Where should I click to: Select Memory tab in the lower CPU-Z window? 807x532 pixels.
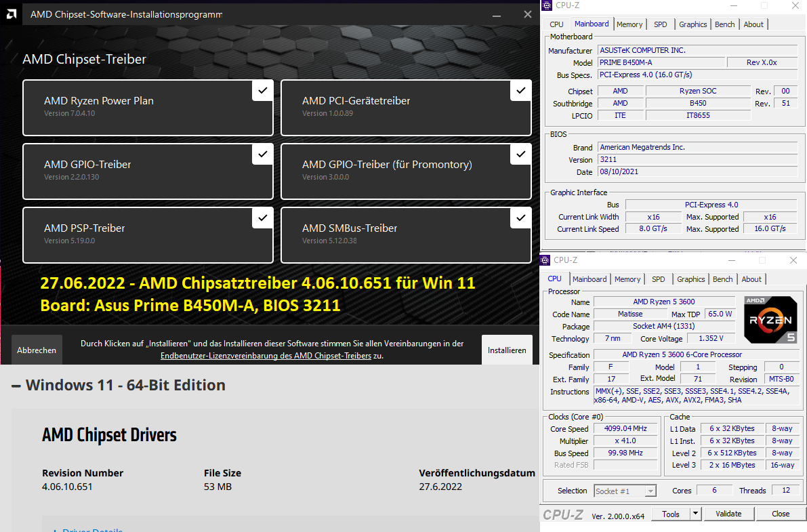coord(627,279)
